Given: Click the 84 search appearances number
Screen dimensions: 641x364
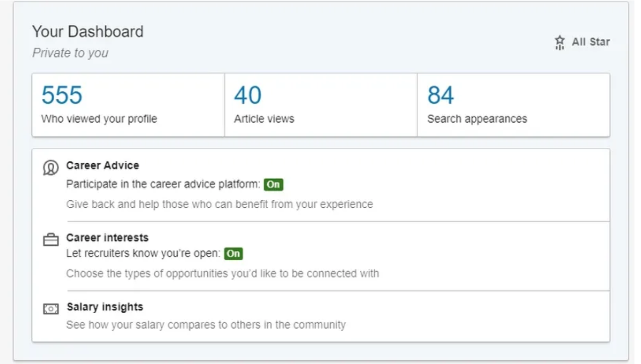Looking at the screenshot, I should tap(440, 95).
